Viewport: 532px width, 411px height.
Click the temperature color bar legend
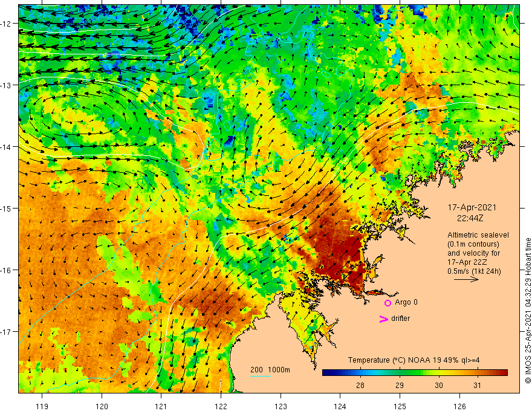[415, 372]
